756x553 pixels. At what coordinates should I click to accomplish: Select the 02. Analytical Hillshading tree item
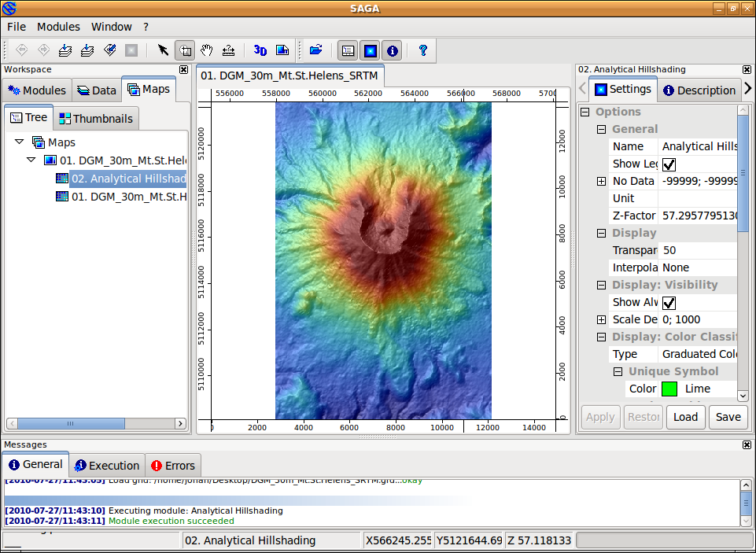[128, 179]
